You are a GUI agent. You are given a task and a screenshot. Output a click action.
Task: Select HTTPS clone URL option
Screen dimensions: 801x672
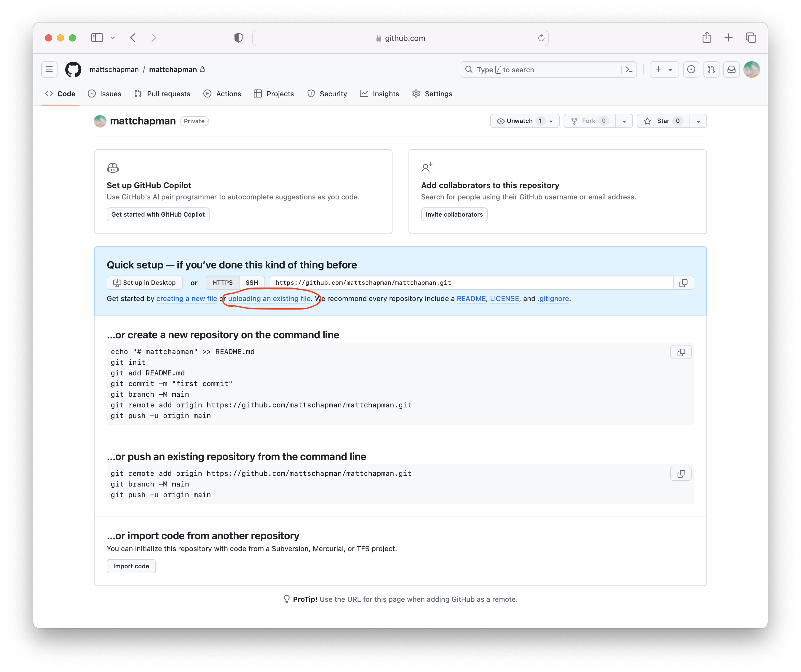tap(222, 283)
